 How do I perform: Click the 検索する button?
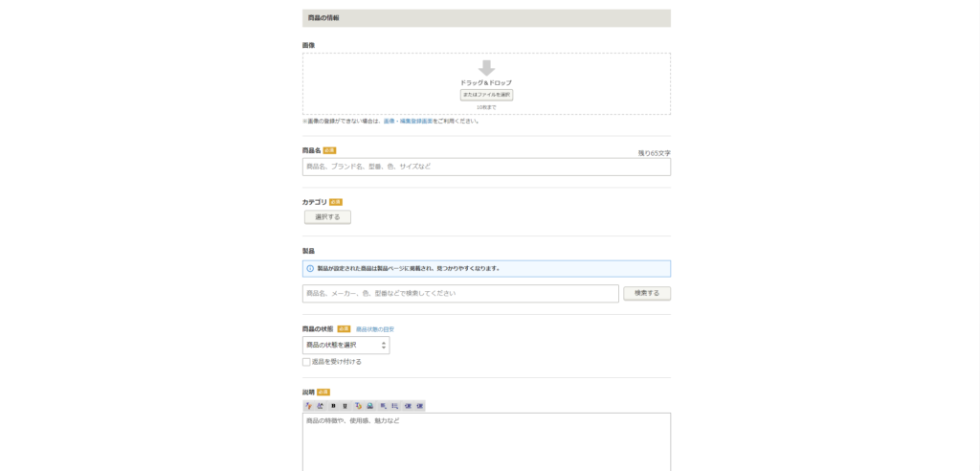tap(647, 293)
